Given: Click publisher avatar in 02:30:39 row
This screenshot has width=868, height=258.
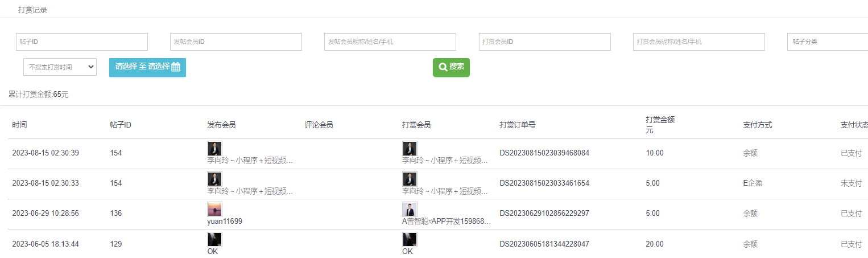Looking at the screenshot, I should coord(214,149).
